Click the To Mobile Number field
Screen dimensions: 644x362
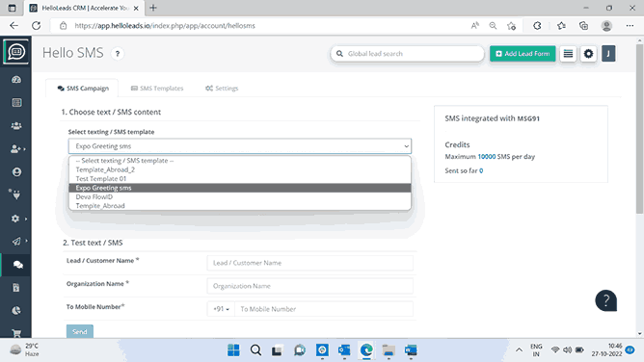point(324,309)
